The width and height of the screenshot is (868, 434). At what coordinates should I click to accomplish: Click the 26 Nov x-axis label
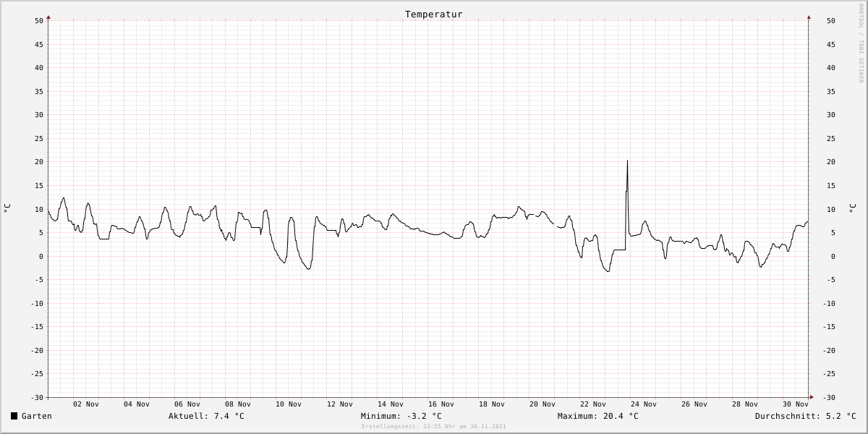pyautogui.click(x=694, y=404)
